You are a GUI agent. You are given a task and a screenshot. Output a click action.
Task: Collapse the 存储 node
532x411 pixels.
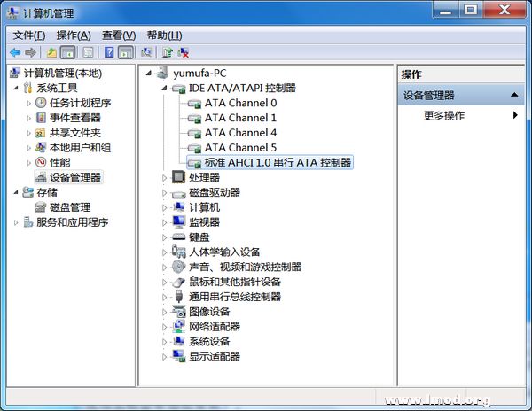coord(16,192)
